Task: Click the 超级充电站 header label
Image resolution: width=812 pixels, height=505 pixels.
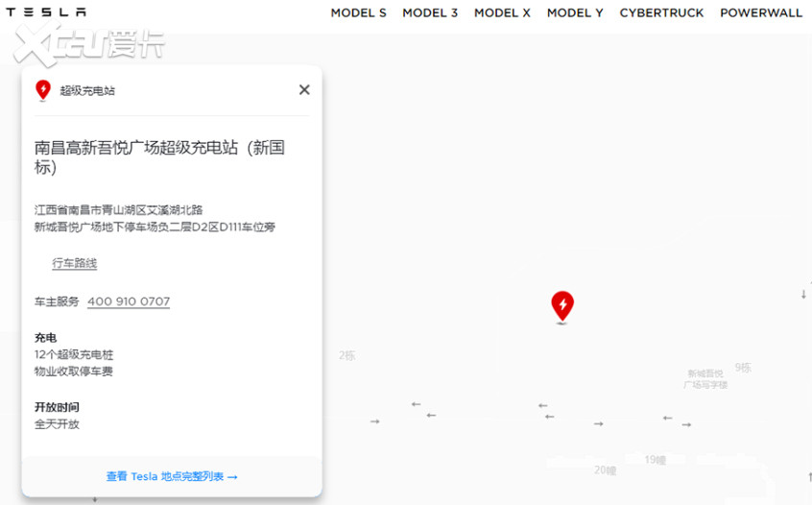Action: coord(87,90)
